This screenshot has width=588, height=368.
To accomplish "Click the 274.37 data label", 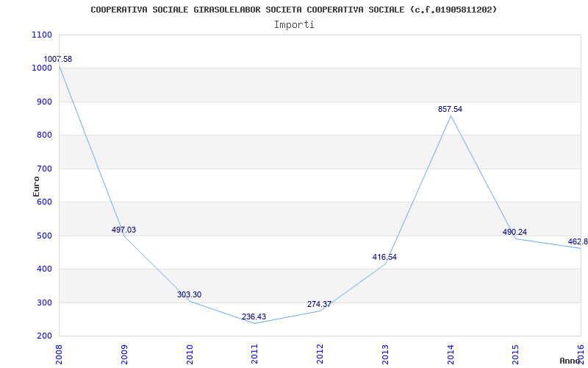I will coord(319,304).
